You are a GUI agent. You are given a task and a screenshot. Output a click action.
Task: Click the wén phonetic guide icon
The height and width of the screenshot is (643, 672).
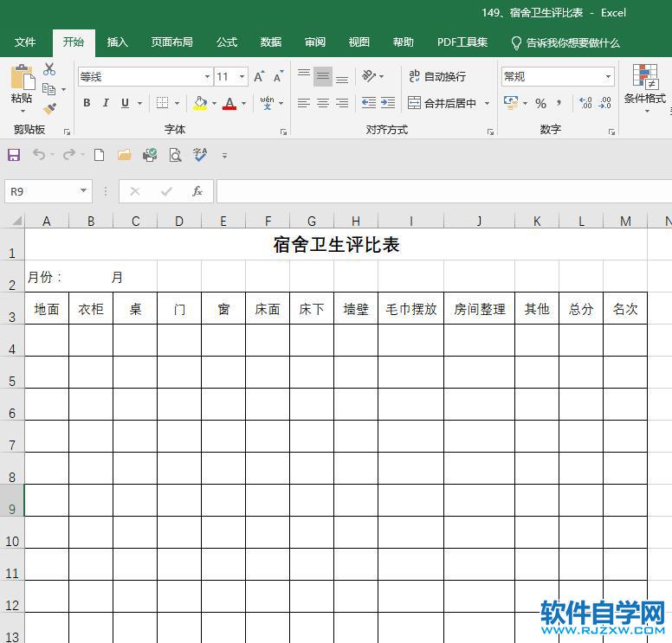coord(267,103)
